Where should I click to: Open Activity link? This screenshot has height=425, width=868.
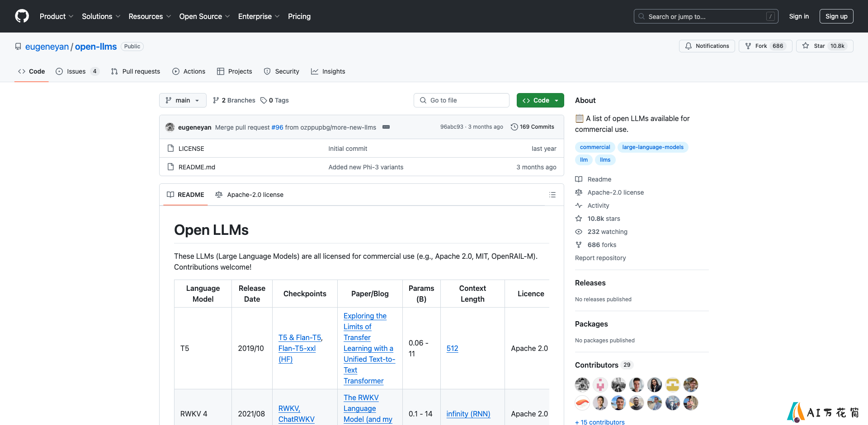[x=592, y=205]
